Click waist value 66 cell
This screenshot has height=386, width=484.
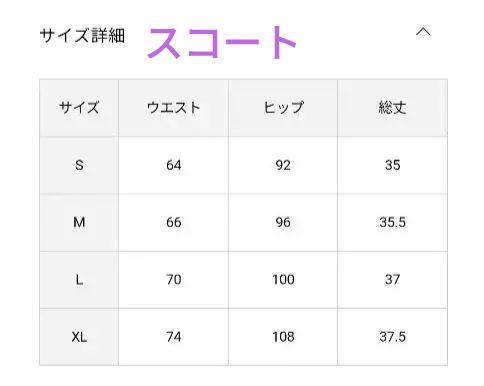click(173, 222)
